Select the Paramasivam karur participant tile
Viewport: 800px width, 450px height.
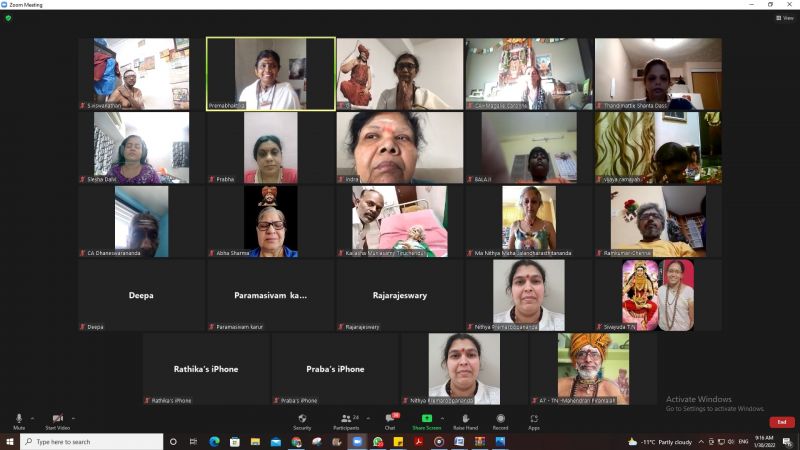(270, 295)
